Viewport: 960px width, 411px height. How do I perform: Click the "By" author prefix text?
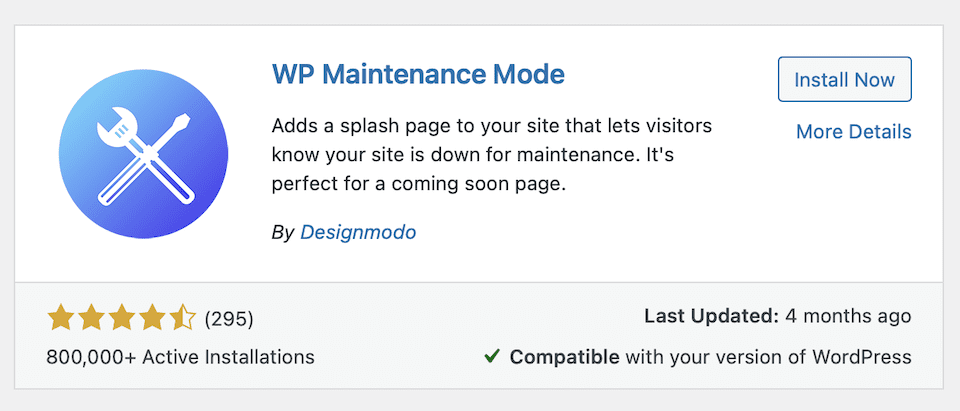click(283, 232)
